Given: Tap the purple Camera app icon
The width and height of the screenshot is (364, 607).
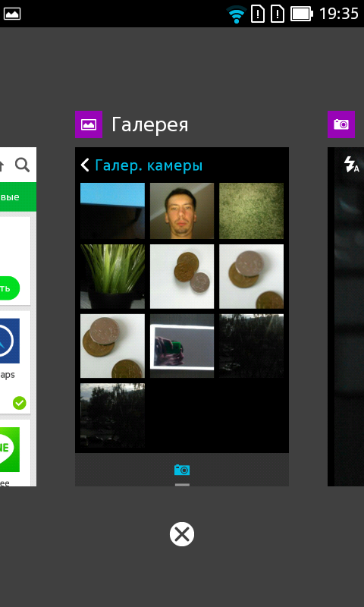Looking at the screenshot, I should click(x=341, y=124).
